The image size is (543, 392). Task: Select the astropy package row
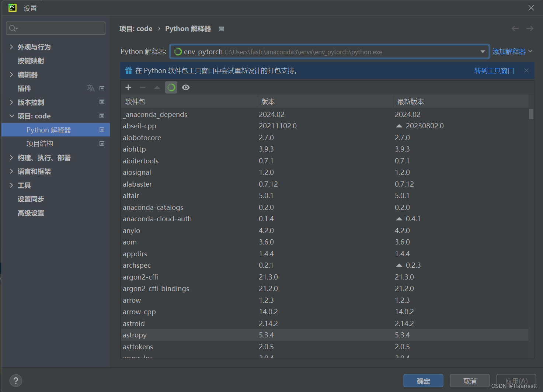(324, 335)
